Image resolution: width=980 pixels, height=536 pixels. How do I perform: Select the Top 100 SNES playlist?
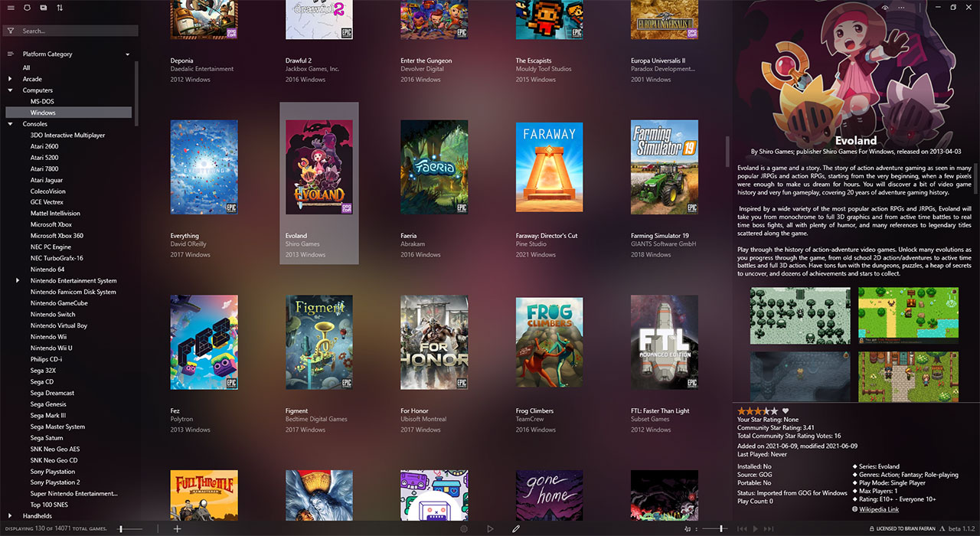[x=49, y=505]
